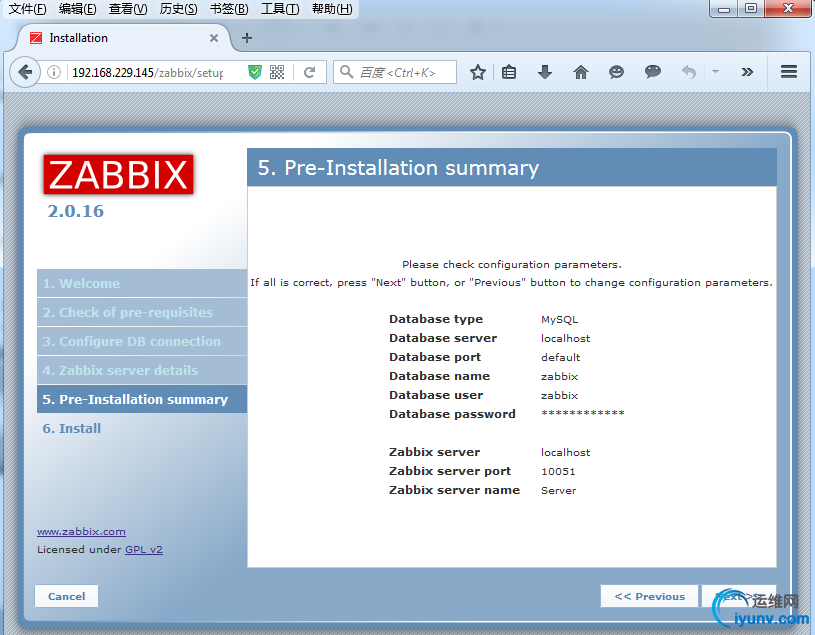Click the Zabbix server name value Server

[559, 491]
